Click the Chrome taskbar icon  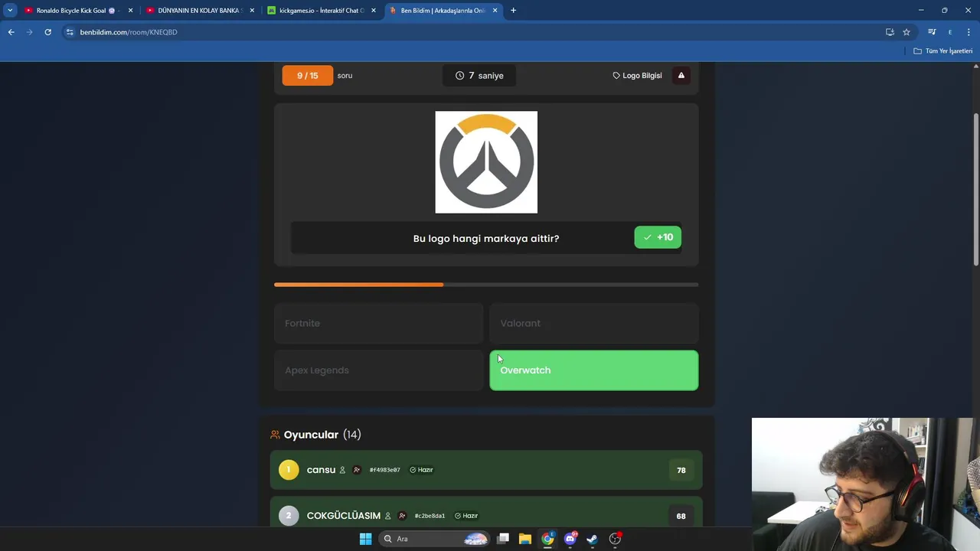547,539
